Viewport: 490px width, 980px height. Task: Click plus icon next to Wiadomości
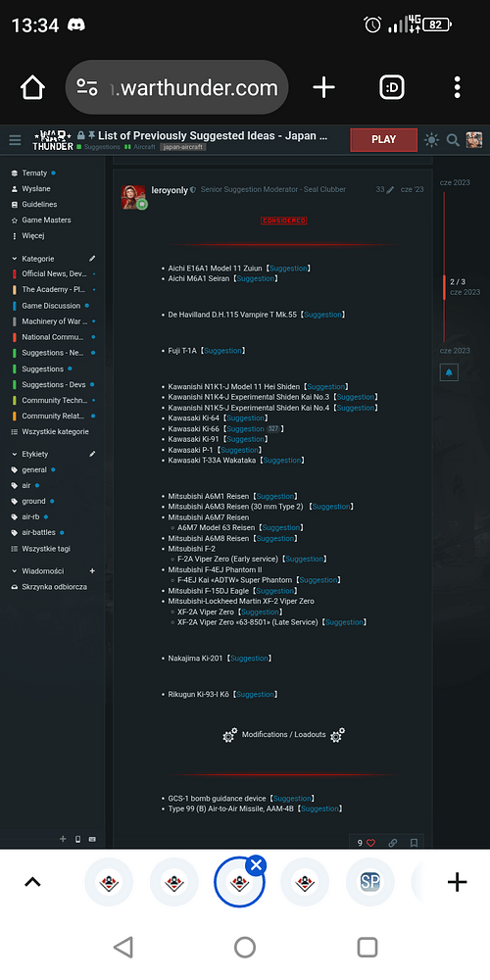(x=92, y=570)
